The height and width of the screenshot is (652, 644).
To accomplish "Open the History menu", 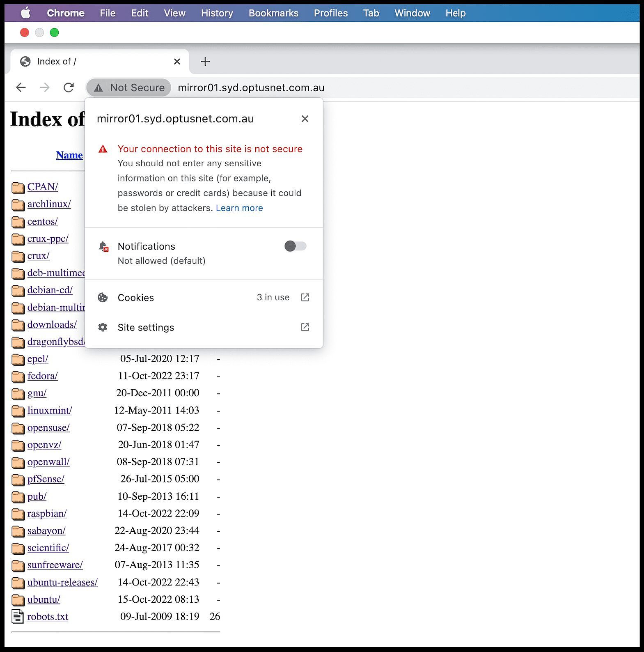I will [217, 13].
